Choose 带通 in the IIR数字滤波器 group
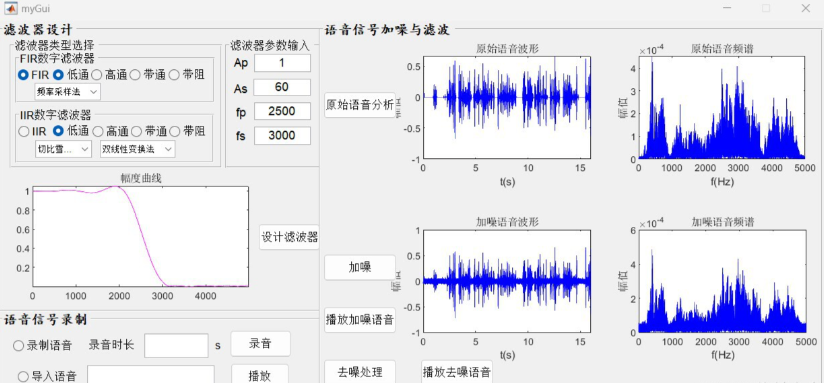This screenshot has width=824, height=383. point(136,131)
